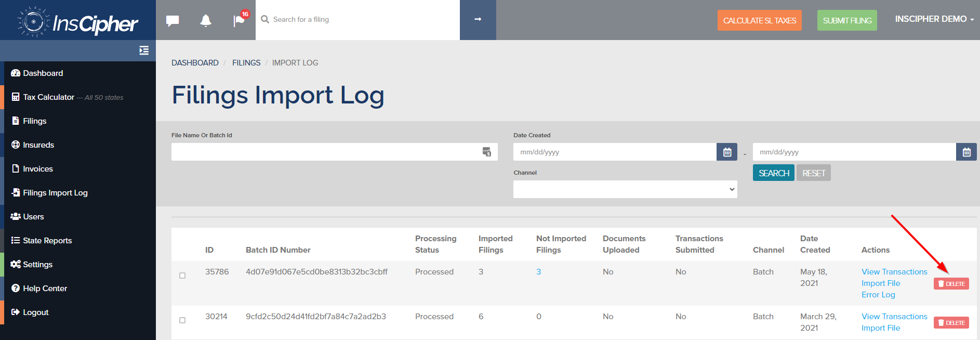Image resolution: width=980 pixels, height=340 pixels.
Task: Click the search magnifier icon
Action: [x=265, y=19]
